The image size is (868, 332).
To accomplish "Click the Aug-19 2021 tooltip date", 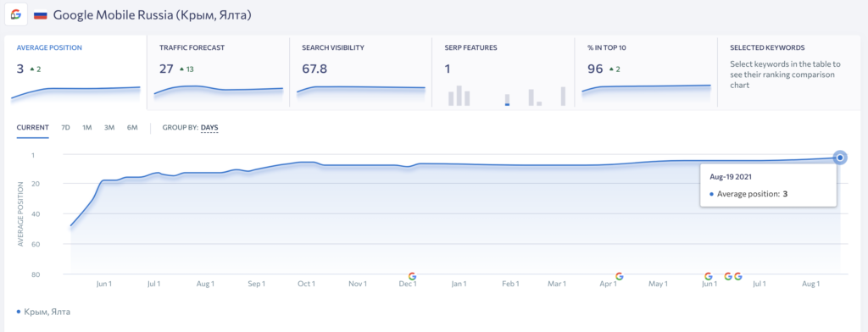I will [x=731, y=176].
